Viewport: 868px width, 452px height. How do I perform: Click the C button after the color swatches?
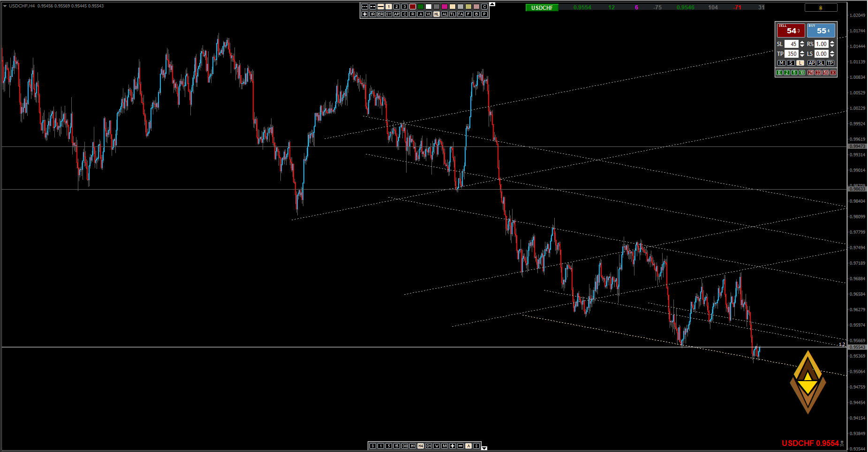(484, 7)
